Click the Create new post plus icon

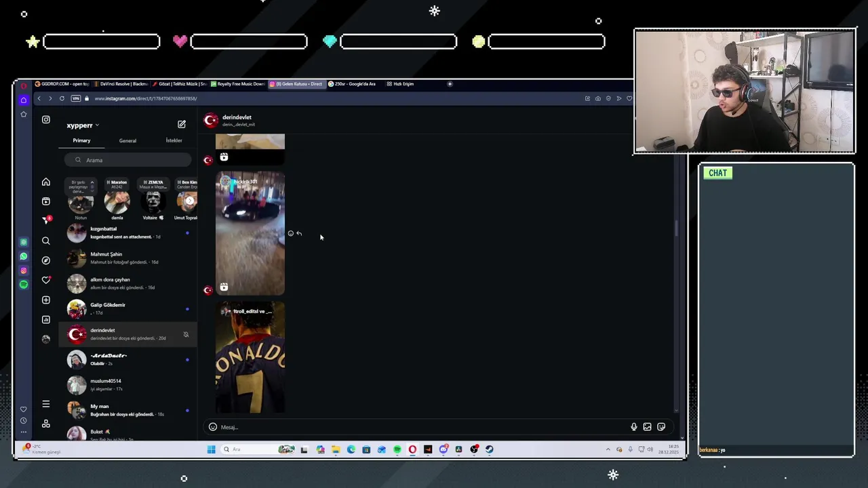pyautogui.click(x=46, y=300)
